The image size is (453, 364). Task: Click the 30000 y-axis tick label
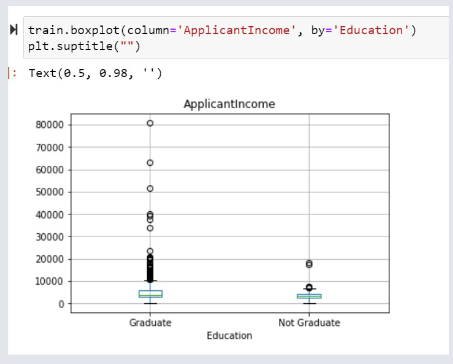pyautogui.click(x=50, y=237)
